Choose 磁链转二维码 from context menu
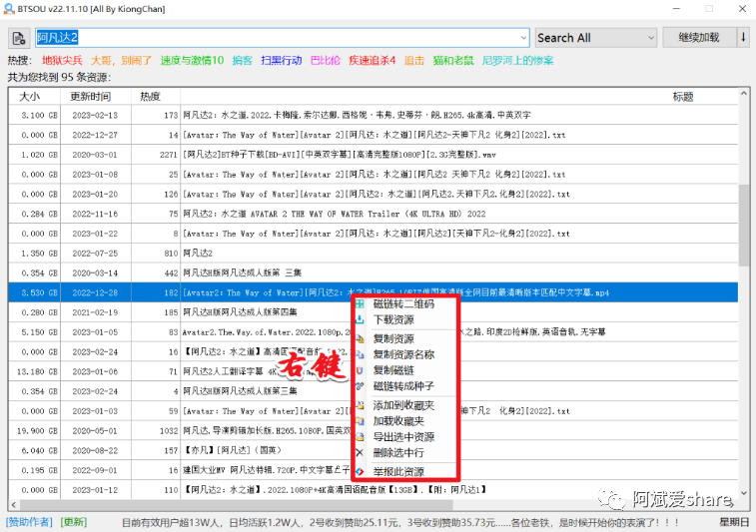Viewport: 756px width, 532px height. tap(405, 304)
